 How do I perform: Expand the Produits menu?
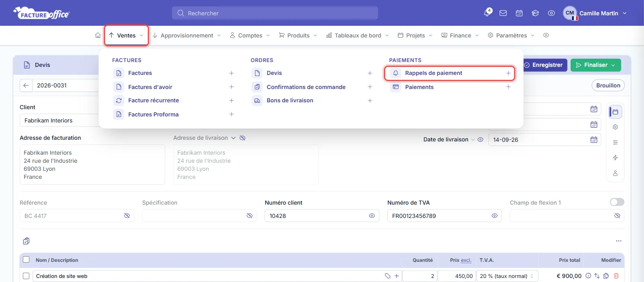pyautogui.click(x=298, y=35)
